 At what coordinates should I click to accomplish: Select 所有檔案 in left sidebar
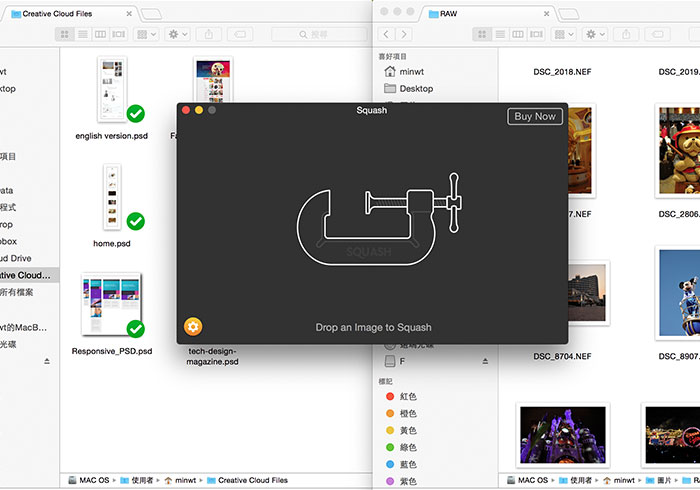pyautogui.click(x=17, y=292)
